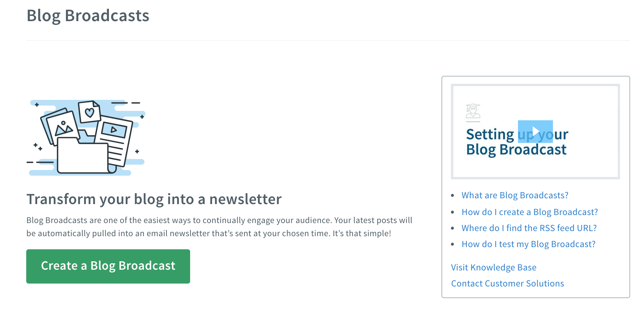Open the What are Blog Broadcasts? link
This screenshot has height=320, width=644.
point(515,195)
